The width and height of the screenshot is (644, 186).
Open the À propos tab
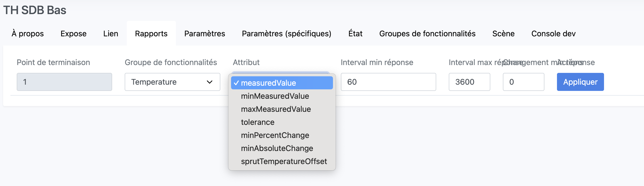(27, 34)
